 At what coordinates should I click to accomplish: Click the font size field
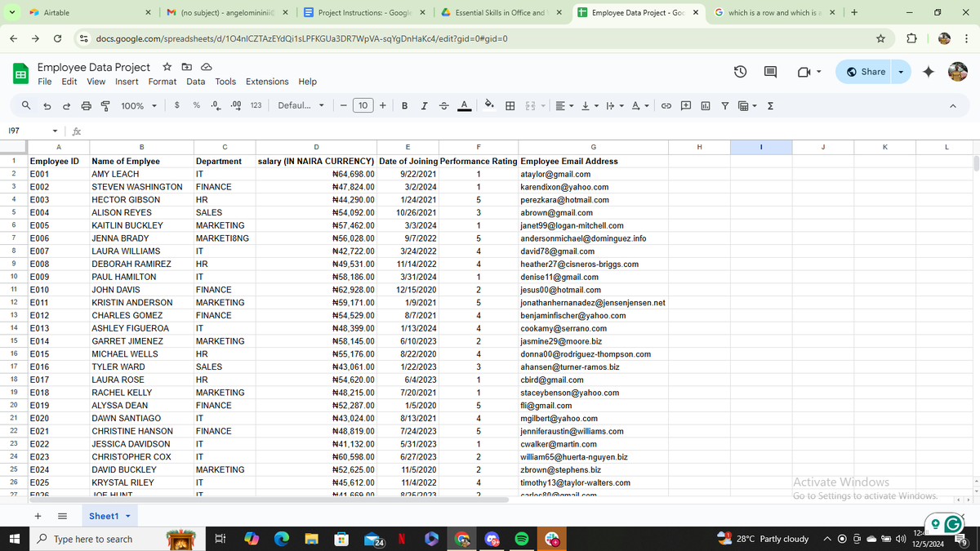click(x=363, y=105)
